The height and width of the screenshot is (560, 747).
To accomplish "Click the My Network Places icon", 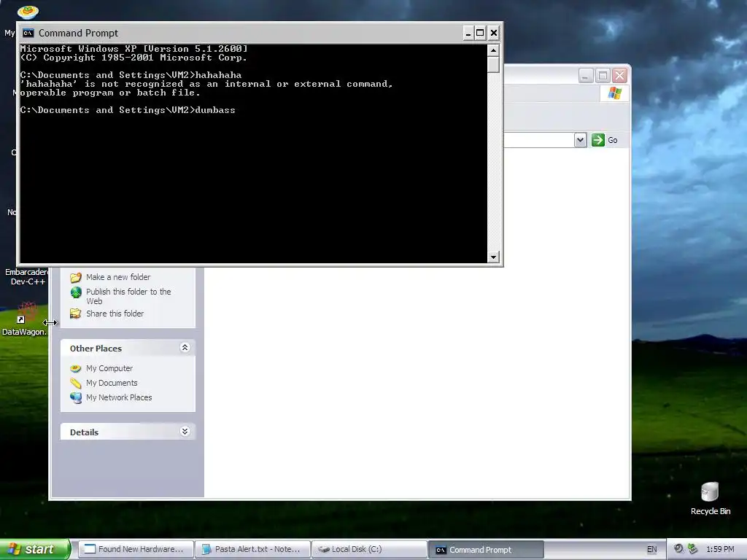I will coord(76,397).
